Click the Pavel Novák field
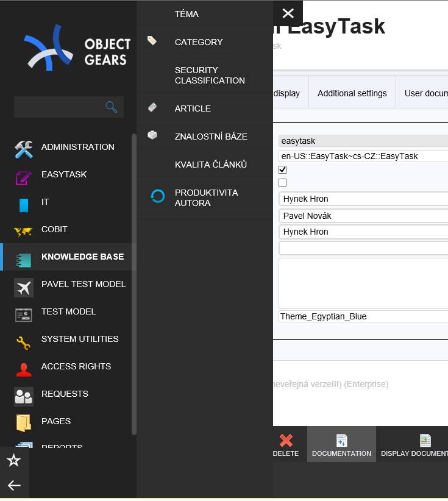Screen dimensions: 448x501 click(x=363, y=216)
